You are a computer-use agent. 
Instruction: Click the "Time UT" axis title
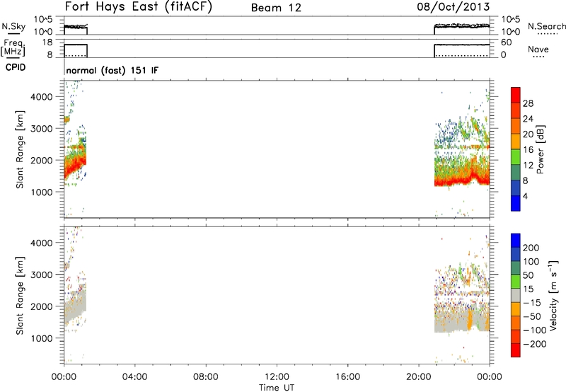[277, 388]
